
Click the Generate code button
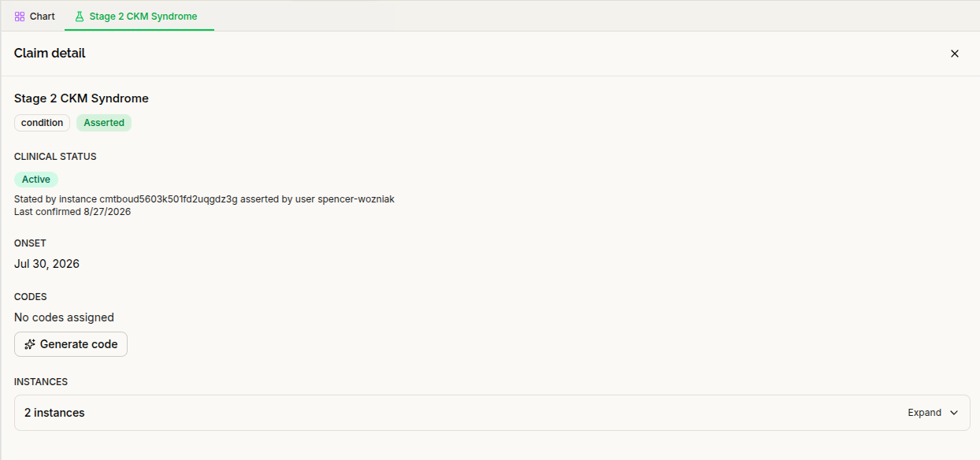71,344
